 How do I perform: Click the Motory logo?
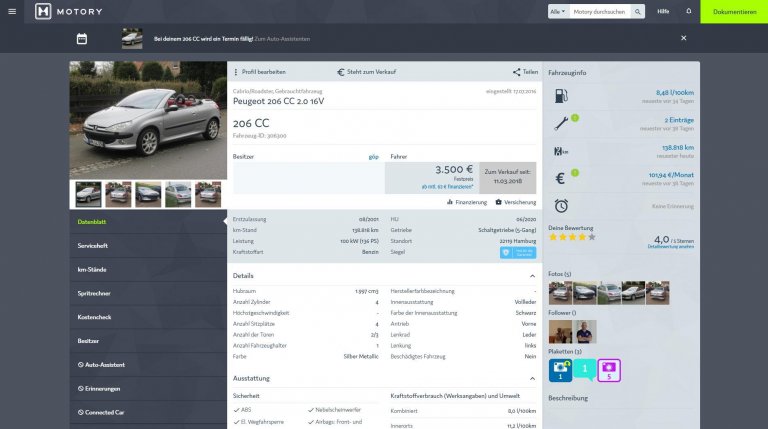(x=69, y=11)
